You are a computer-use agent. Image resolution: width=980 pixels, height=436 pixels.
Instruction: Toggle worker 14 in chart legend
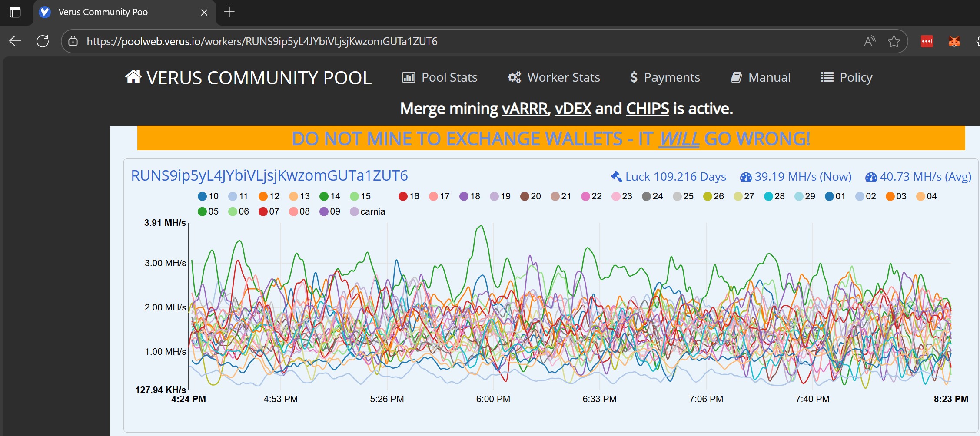tap(330, 196)
